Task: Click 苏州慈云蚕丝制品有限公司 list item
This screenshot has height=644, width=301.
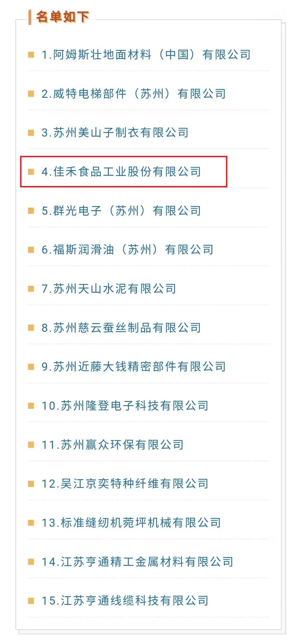Action: [121, 328]
